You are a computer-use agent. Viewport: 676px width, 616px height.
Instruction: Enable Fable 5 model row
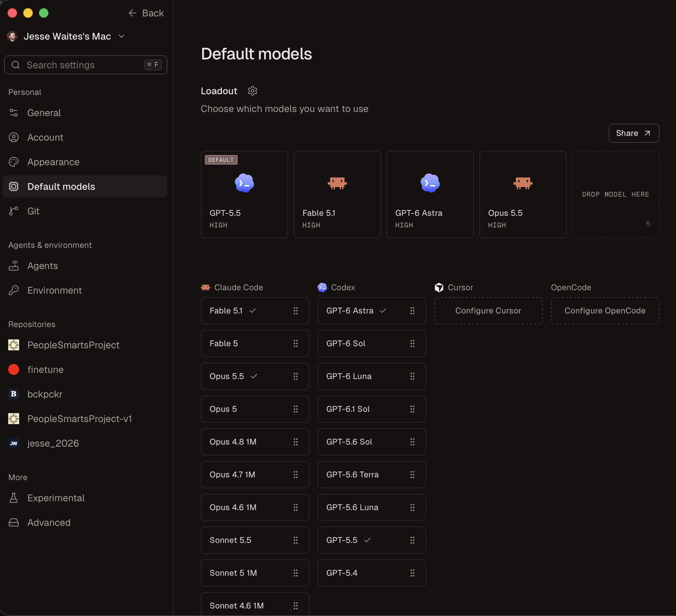pyautogui.click(x=255, y=344)
